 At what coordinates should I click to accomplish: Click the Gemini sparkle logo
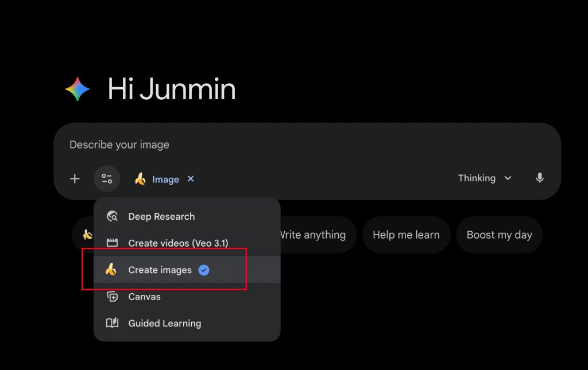pos(78,89)
